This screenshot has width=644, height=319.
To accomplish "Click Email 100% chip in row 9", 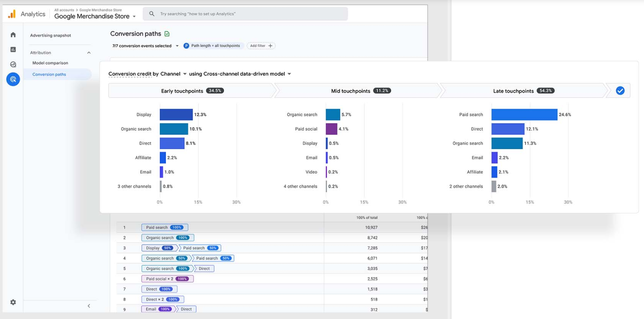I will 158,309.
